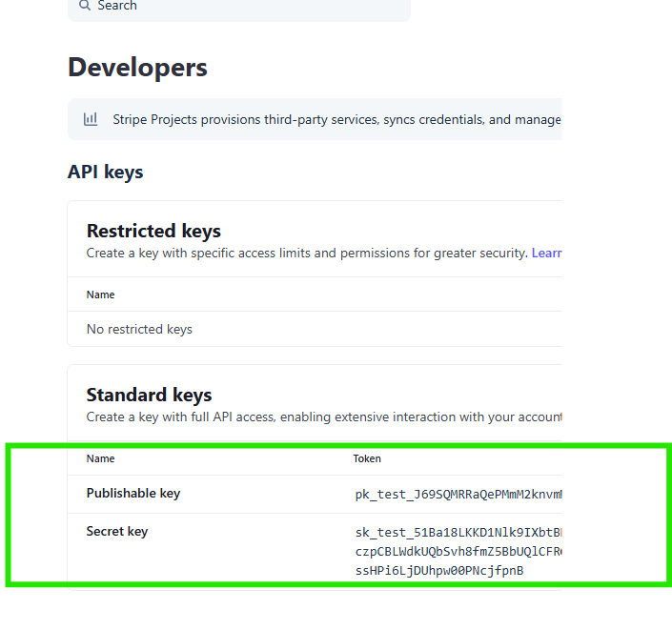Click the Name column header in Standard keys
This screenshot has height=630, width=672.
pyautogui.click(x=101, y=458)
